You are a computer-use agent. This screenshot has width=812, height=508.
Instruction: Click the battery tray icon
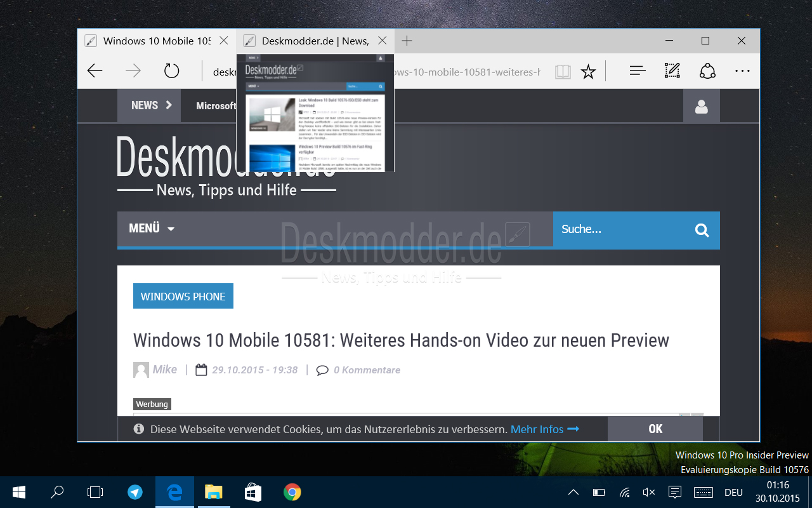tap(599, 492)
